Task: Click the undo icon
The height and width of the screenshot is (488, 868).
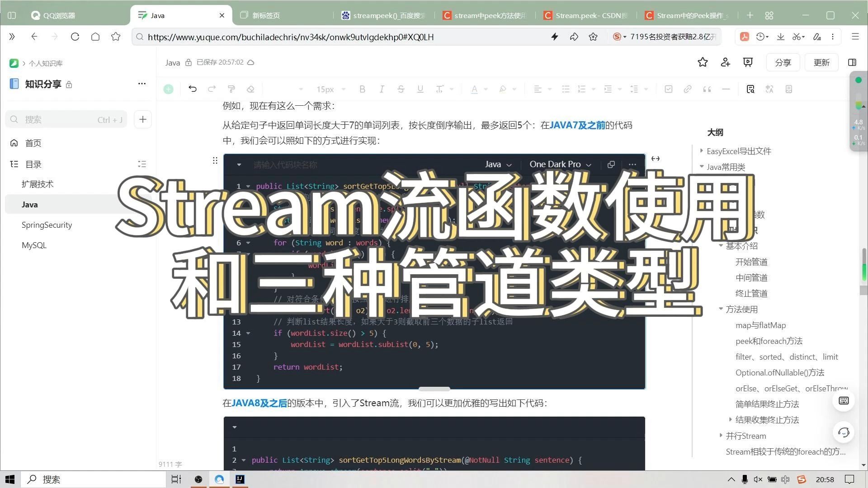Action: click(192, 89)
